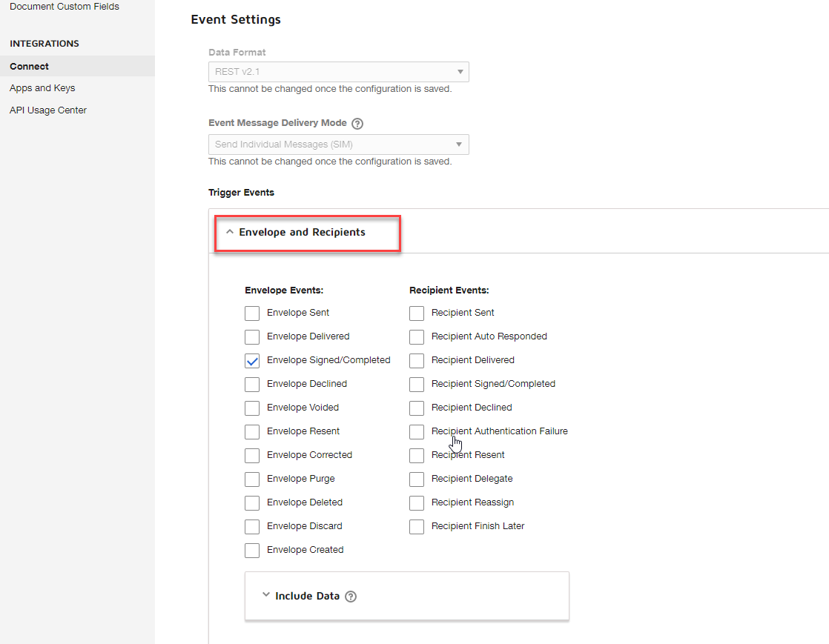Open the API Usage Center link
Image resolution: width=829 pixels, height=644 pixels.
pyautogui.click(x=48, y=110)
